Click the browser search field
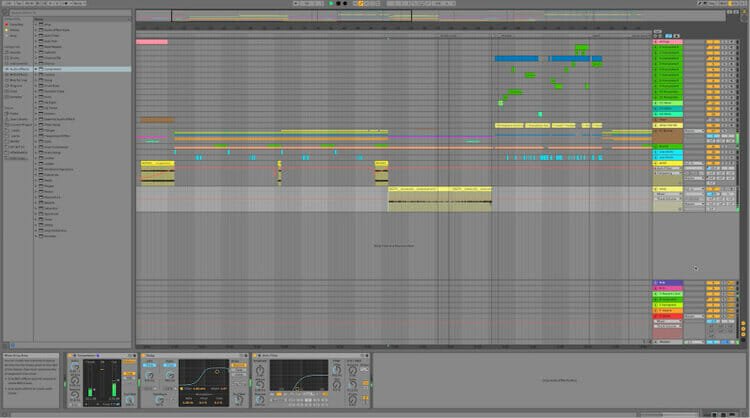 tap(60, 13)
